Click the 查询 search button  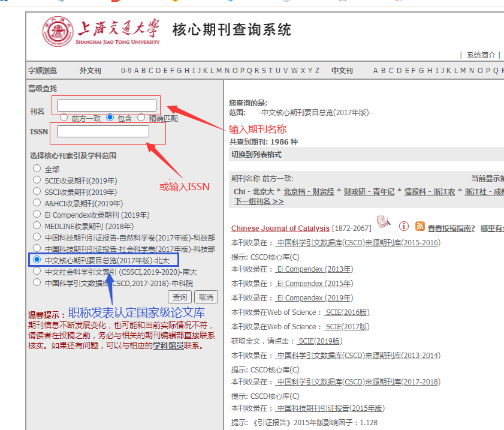click(180, 297)
